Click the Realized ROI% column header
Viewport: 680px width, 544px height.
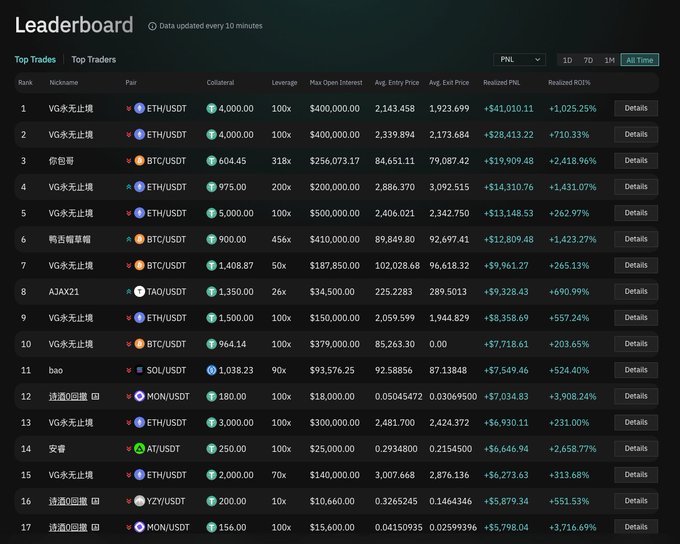pos(569,82)
